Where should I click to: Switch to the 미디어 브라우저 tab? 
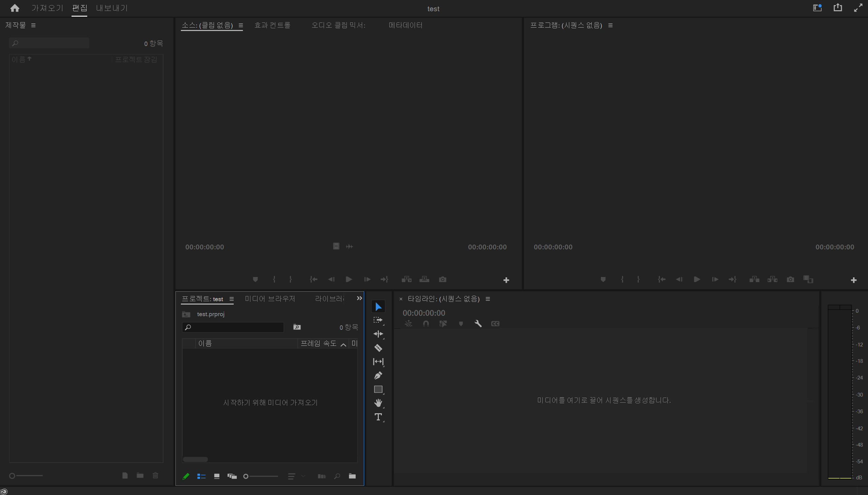click(270, 299)
